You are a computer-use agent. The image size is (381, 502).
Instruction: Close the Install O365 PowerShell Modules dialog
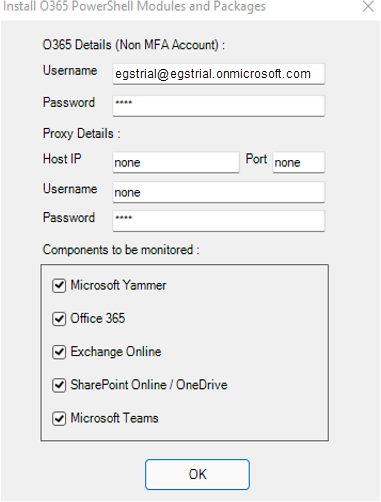[x=368, y=6]
